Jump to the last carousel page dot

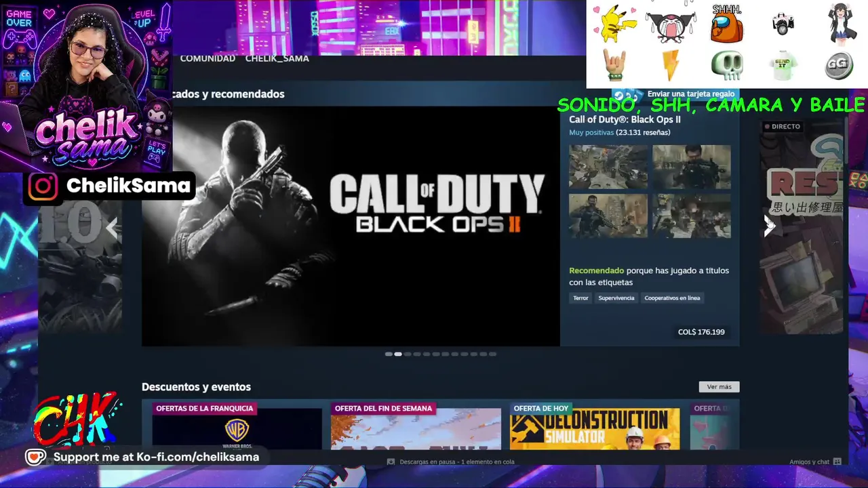(x=493, y=354)
